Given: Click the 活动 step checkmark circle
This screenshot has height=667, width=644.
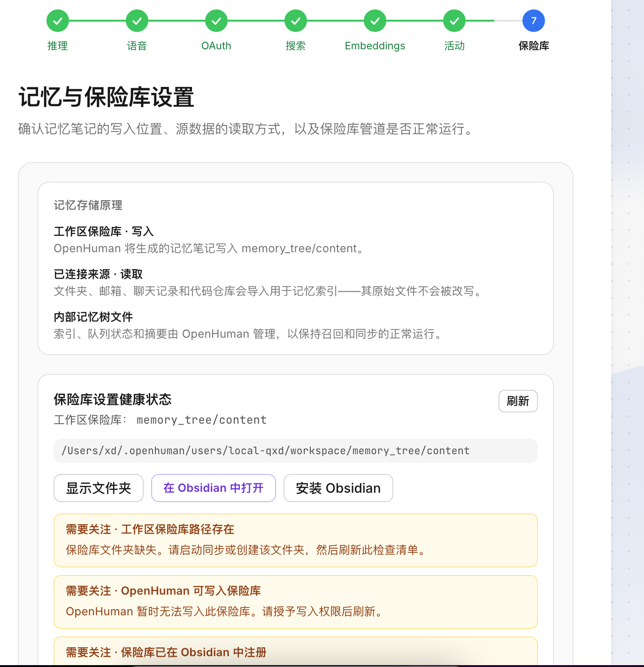Looking at the screenshot, I should 454,21.
